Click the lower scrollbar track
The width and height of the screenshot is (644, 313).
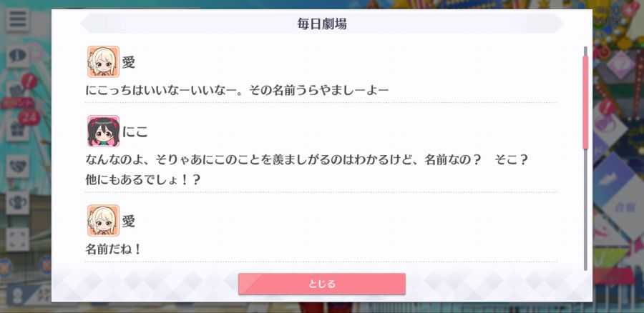(x=585, y=209)
